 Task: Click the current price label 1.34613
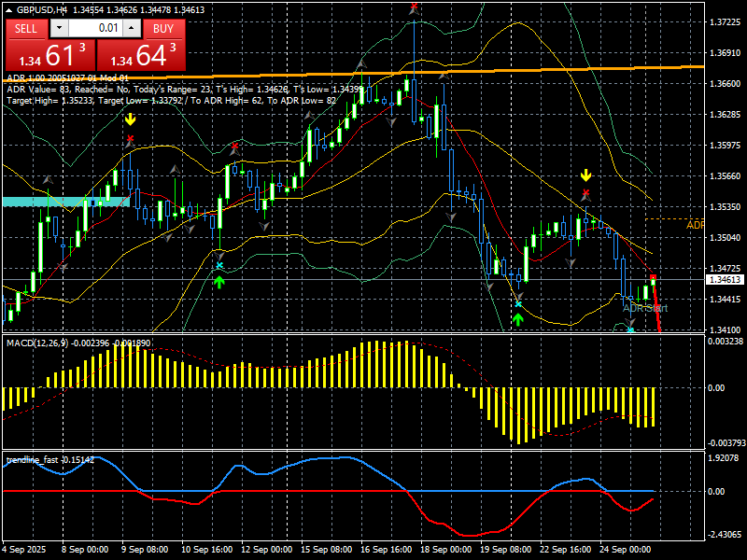(726, 279)
